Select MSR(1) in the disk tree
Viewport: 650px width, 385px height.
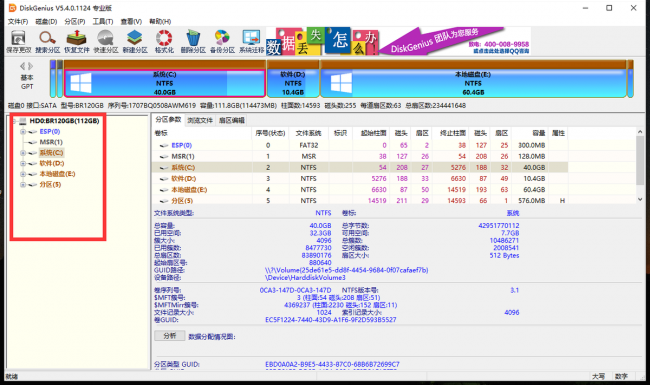(x=51, y=142)
